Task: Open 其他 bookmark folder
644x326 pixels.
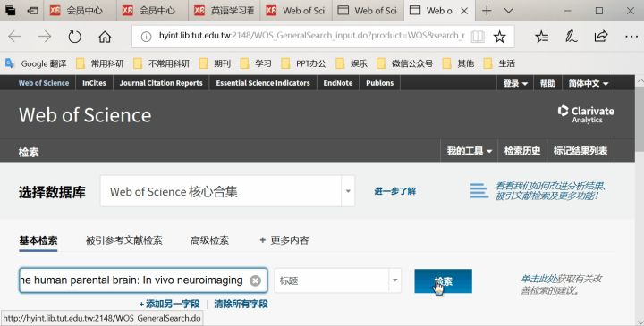Action: pos(458,63)
